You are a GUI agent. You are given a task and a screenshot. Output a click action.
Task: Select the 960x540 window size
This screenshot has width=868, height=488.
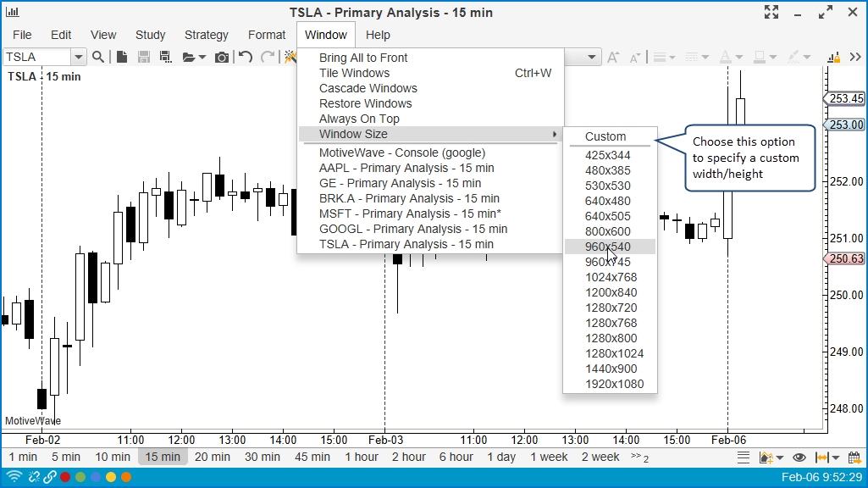pos(610,247)
